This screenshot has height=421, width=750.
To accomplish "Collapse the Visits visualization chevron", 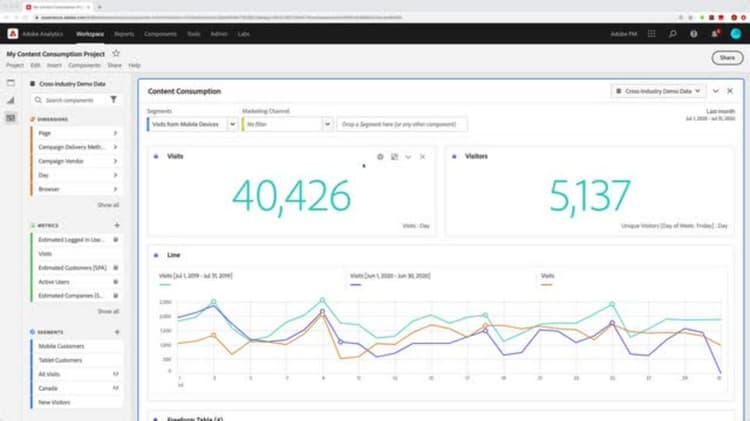I will [x=408, y=156].
